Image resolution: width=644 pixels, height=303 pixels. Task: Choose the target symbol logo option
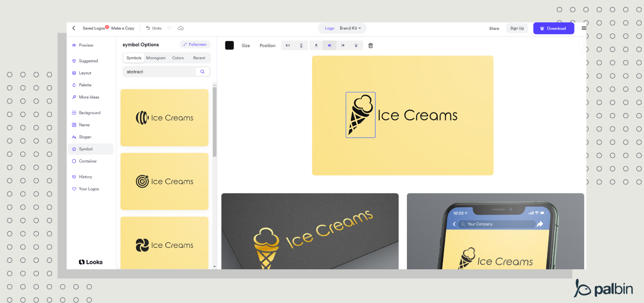coord(164,181)
